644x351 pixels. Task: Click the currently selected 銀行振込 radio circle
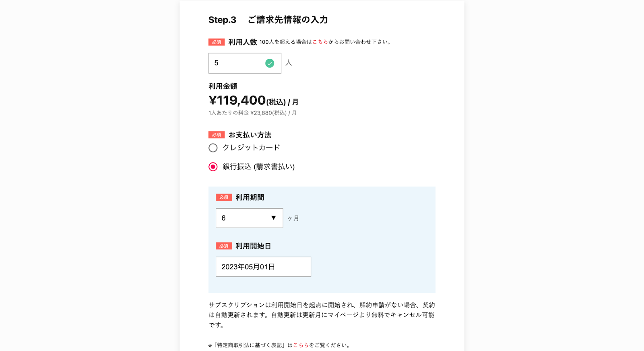pyautogui.click(x=213, y=166)
